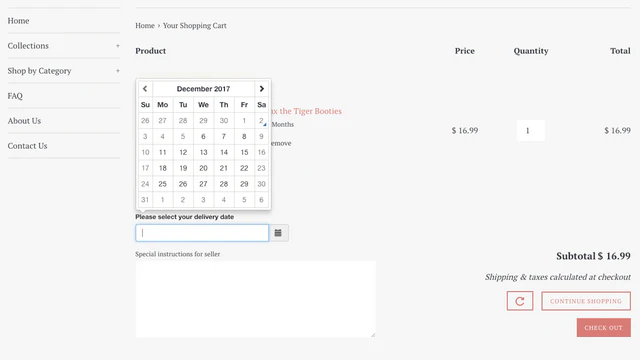Click disabled date December 9
This screenshot has width=640, height=360.
[x=261, y=136]
